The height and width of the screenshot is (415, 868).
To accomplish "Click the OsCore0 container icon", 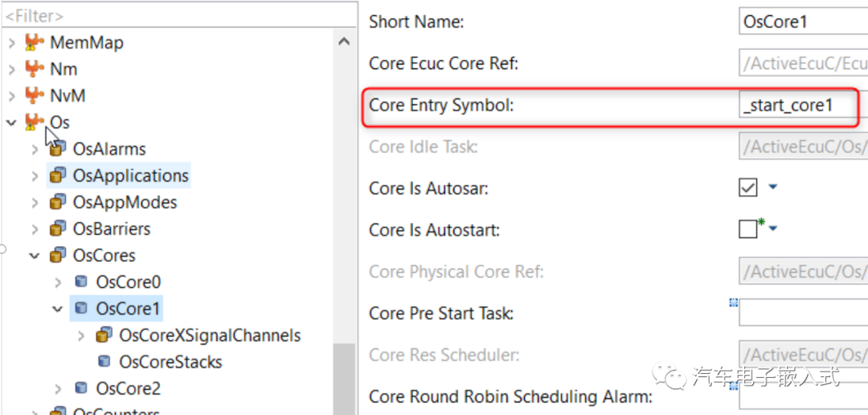I will point(81,281).
